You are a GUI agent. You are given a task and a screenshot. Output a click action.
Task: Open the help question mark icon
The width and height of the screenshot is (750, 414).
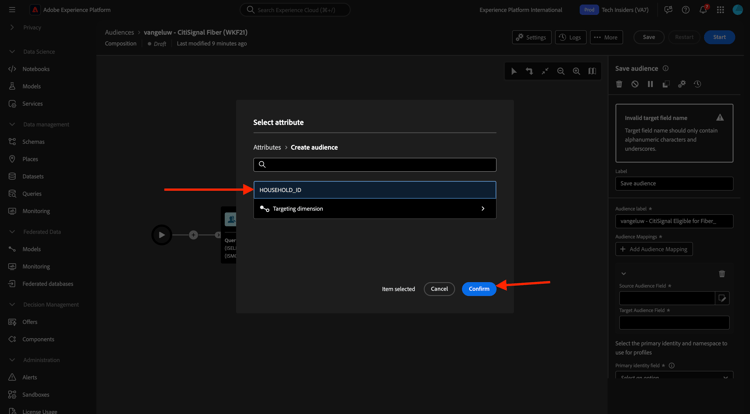685,10
